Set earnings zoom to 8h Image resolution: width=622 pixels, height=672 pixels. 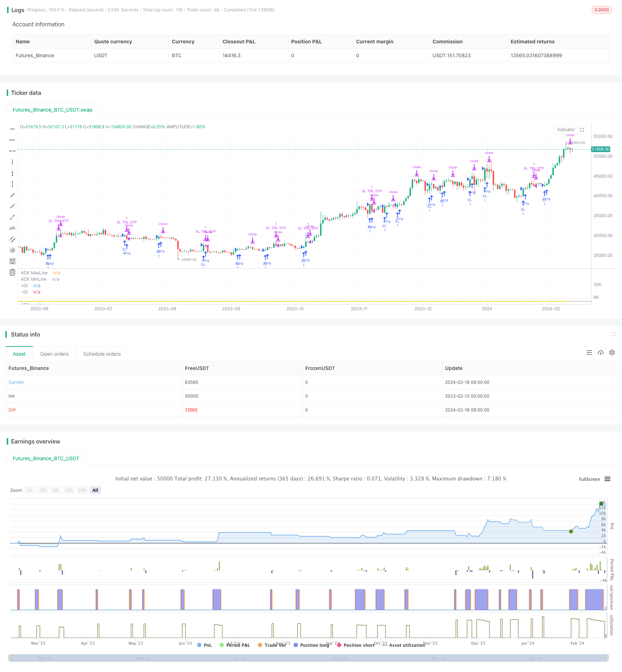pyautogui.click(x=56, y=490)
